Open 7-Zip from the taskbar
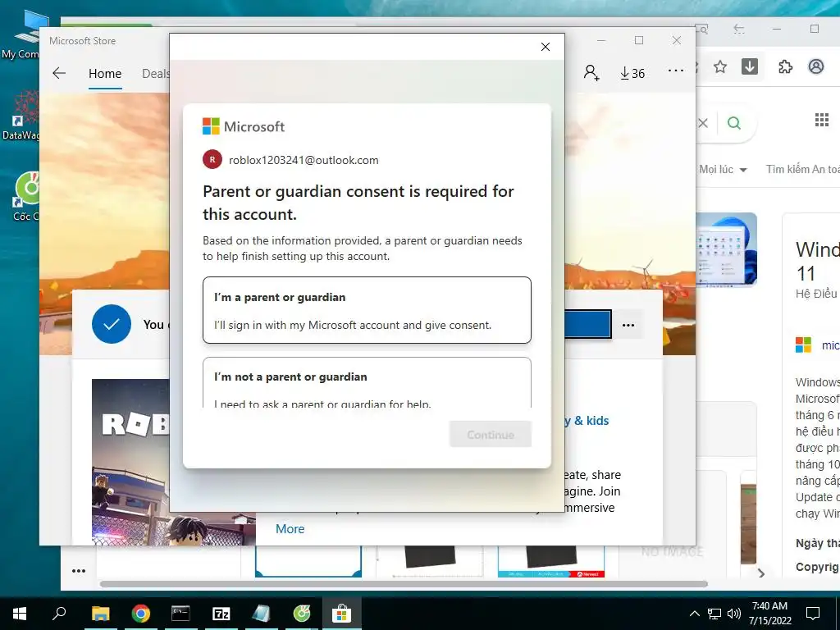The width and height of the screenshot is (840, 630). point(221,614)
